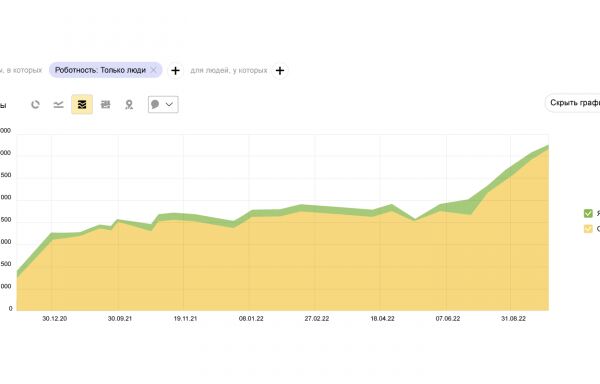Image resolution: width=600 pixels, height=384 pixels.
Task: Click "для людей, у которых" label
Action: tap(229, 70)
